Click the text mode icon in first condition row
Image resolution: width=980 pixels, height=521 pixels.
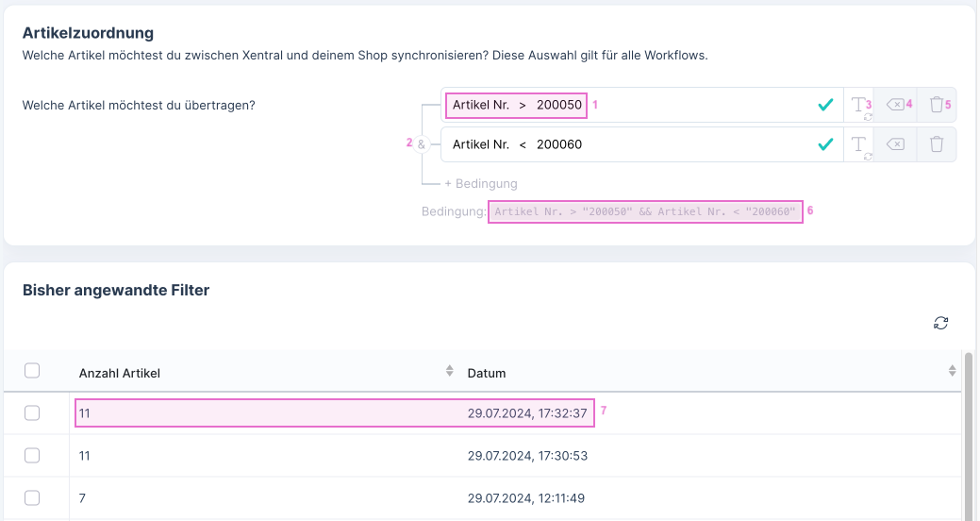(x=858, y=105)
